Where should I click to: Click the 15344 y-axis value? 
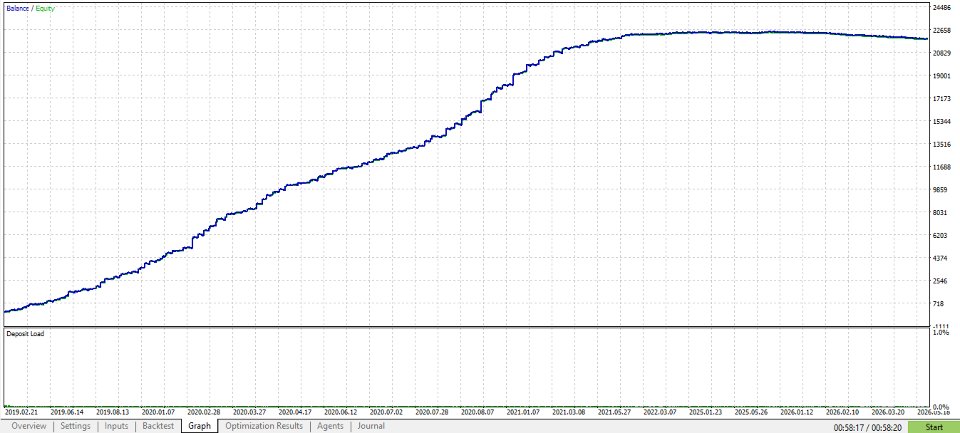pyautogui.click(x=940, y=122)
